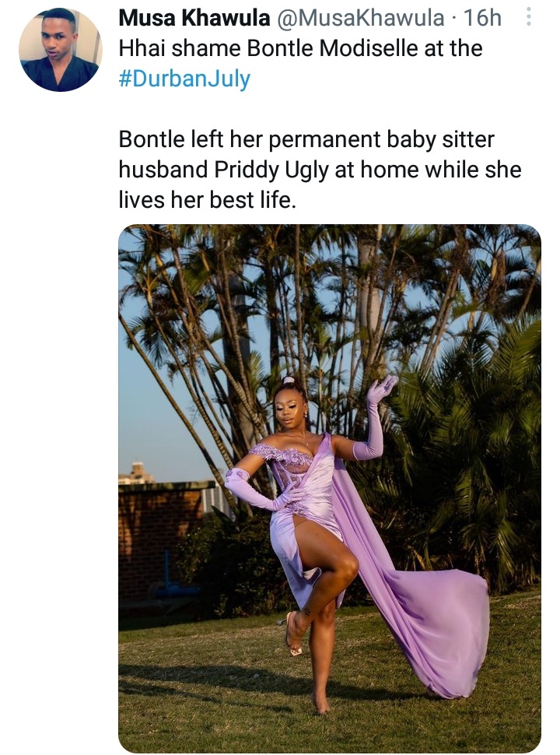Open the @MusaKhawula handle link
The height and width of the screenshot is (755, 560).
(x=360, y=19)
